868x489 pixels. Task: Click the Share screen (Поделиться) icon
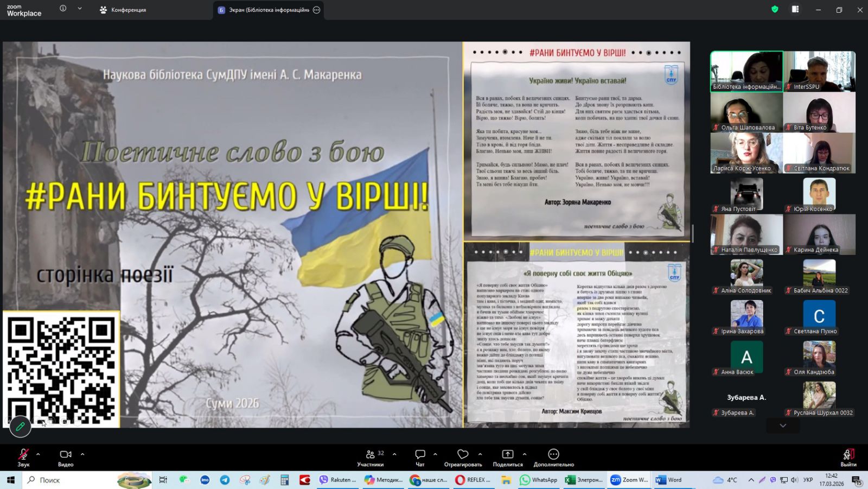coord(507,455)
